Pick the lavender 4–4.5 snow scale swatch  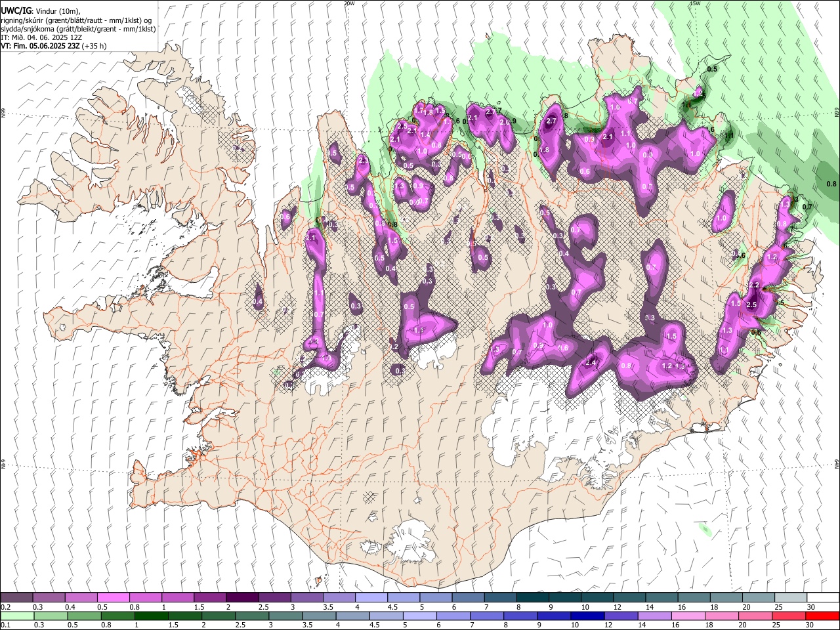371,598
